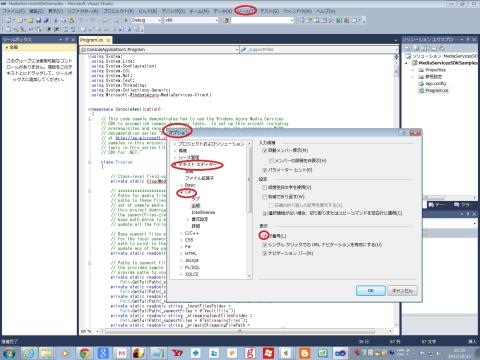Click the Find in Files toolbar icon
The image size is (480, 360).
click(226, 20)
